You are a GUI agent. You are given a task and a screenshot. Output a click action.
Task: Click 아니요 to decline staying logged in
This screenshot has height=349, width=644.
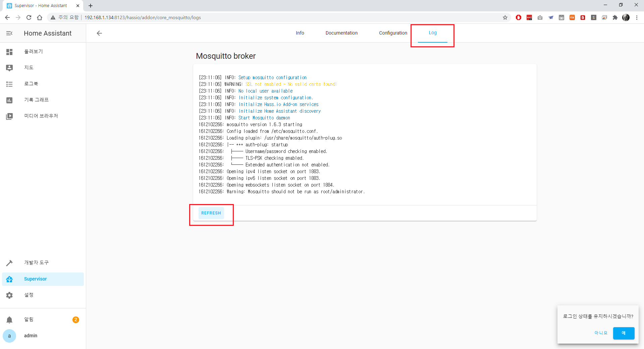[x=601, y=333]
